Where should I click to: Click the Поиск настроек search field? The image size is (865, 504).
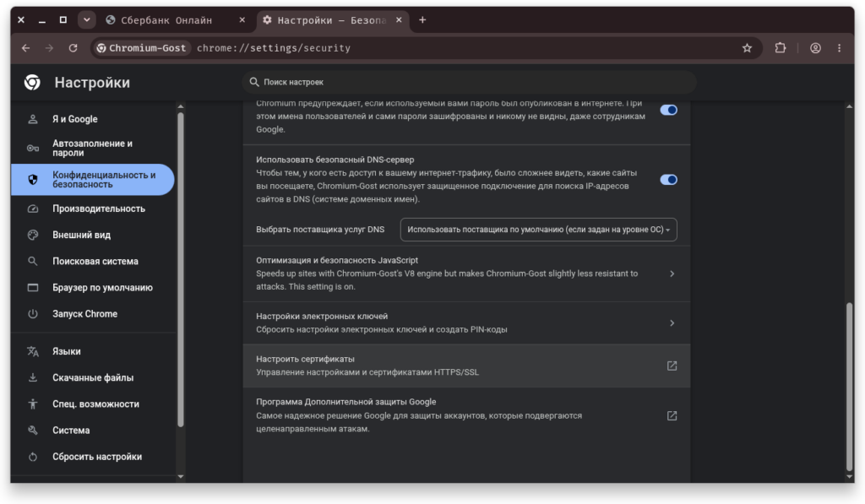point(469,82)
